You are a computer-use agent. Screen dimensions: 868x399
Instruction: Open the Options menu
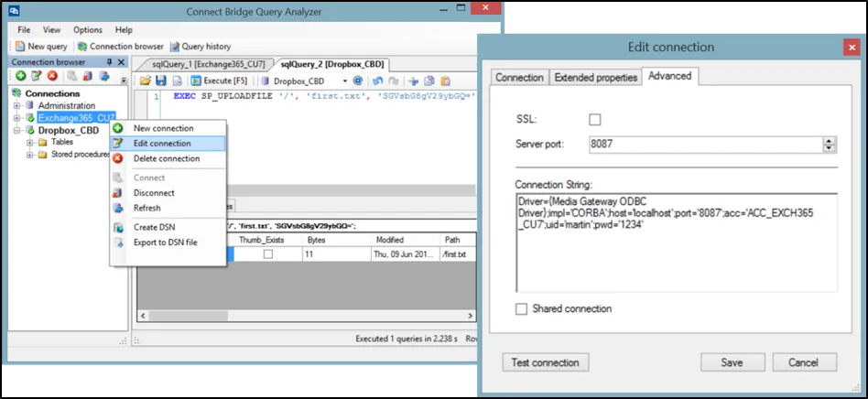[x=88, y=30]
